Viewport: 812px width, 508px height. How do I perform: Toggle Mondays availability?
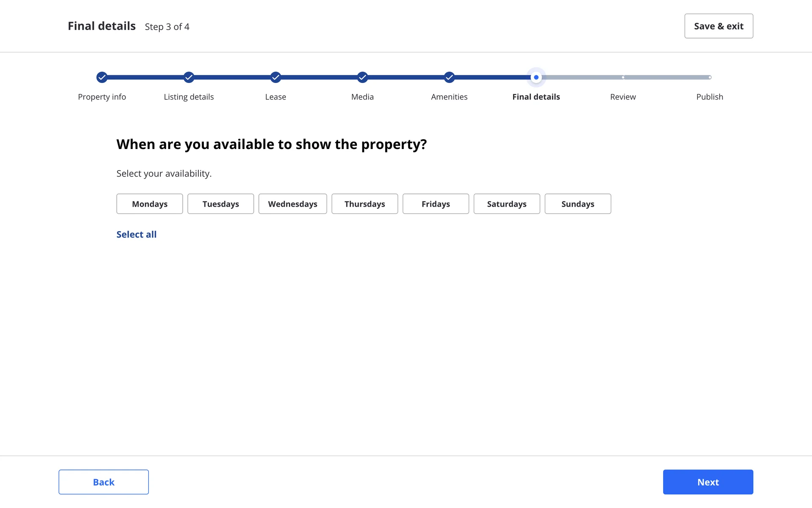(x=150, y=204)
